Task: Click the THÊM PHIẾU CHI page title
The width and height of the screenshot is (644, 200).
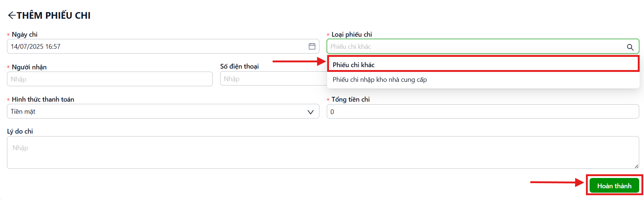Action: pyautogui.click(x=54, y=15)
